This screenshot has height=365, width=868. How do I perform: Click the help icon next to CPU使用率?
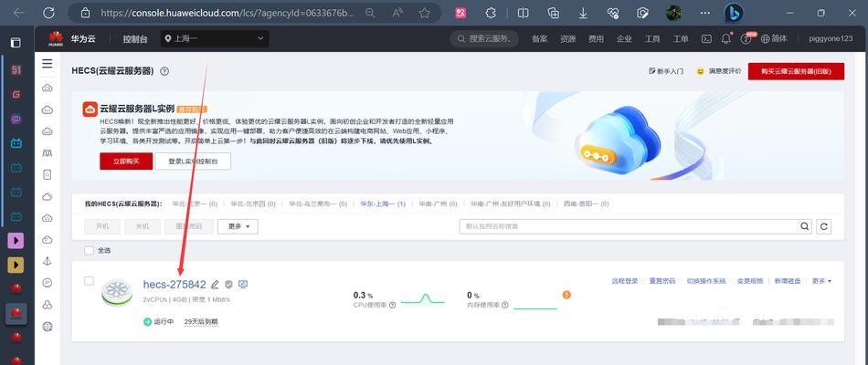click(x=393, y=305)
